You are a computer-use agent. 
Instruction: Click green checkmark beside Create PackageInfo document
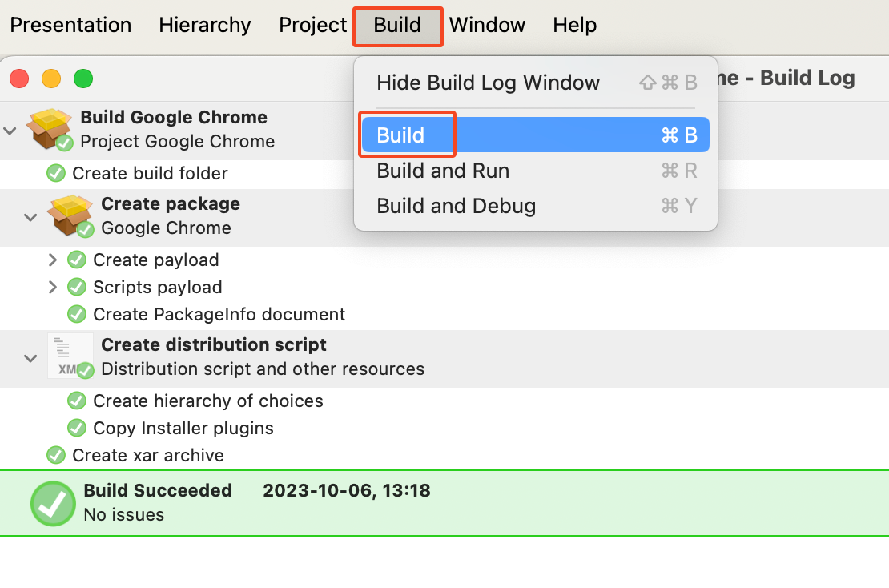[77, 314]
